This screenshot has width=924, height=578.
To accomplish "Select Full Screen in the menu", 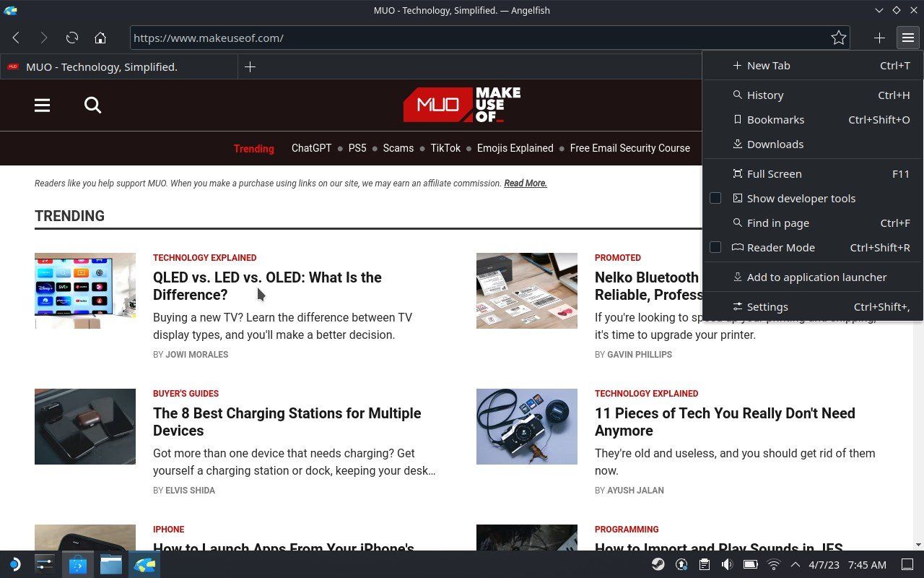I will (x=813, y=173).
